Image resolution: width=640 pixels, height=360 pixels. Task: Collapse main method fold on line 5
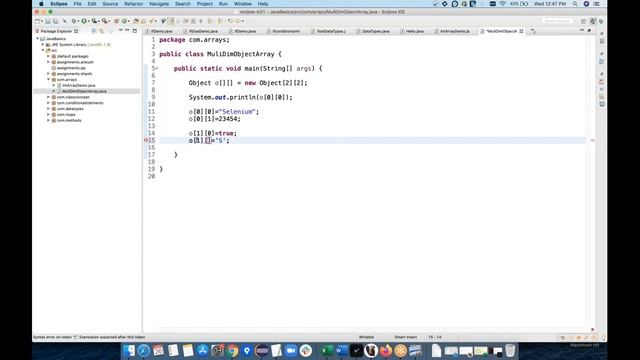[x=157, y=68]
